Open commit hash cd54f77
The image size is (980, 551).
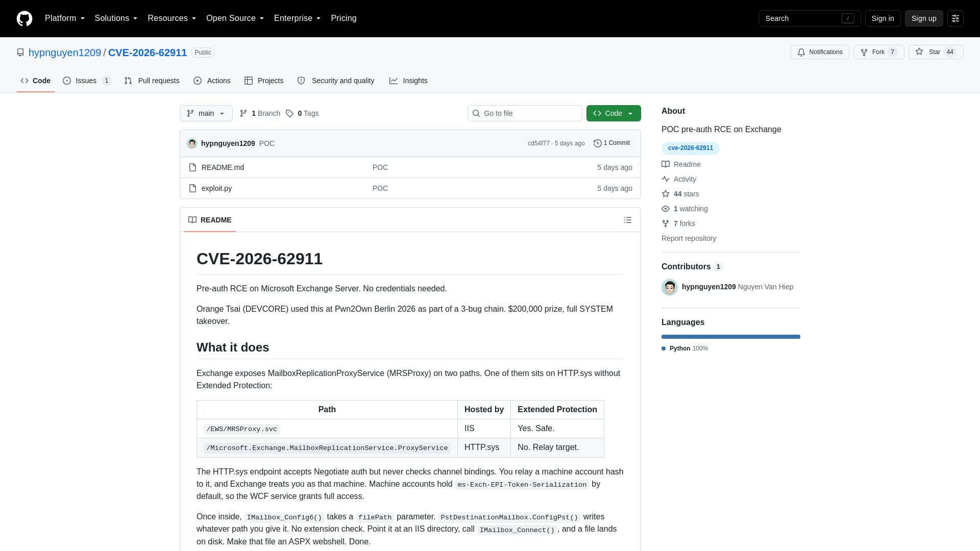click(x=538, y=143)
